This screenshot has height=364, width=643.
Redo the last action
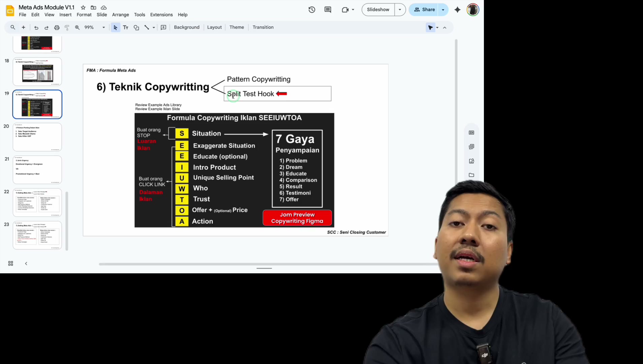[47, 27]
